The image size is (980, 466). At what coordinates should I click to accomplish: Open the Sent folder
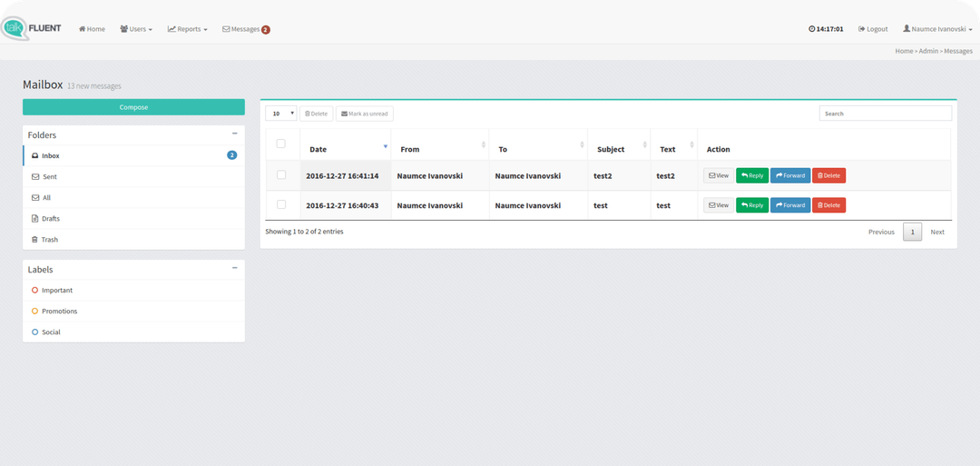(x=49, y=177)
